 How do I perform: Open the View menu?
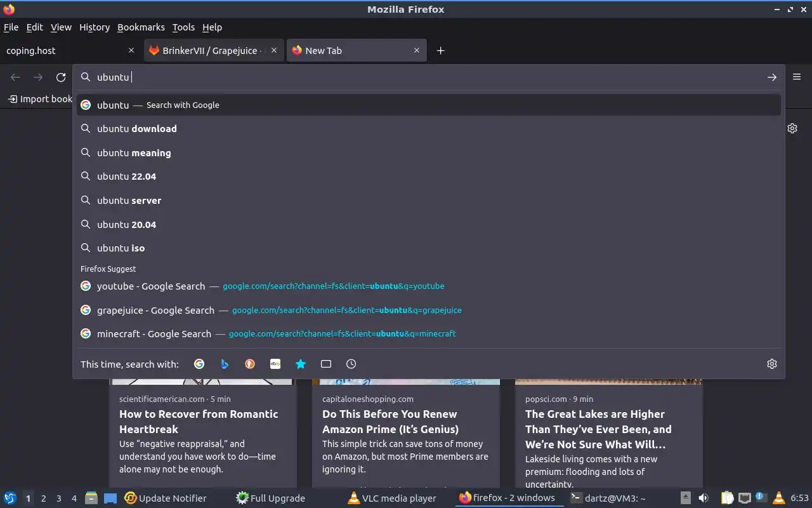(61, 27)
